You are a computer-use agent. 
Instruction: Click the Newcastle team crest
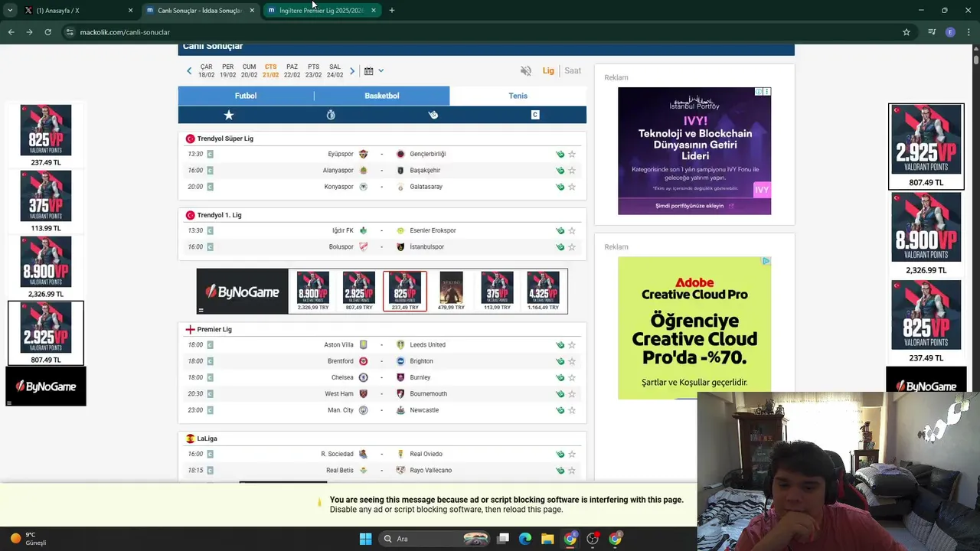[400, 410]
